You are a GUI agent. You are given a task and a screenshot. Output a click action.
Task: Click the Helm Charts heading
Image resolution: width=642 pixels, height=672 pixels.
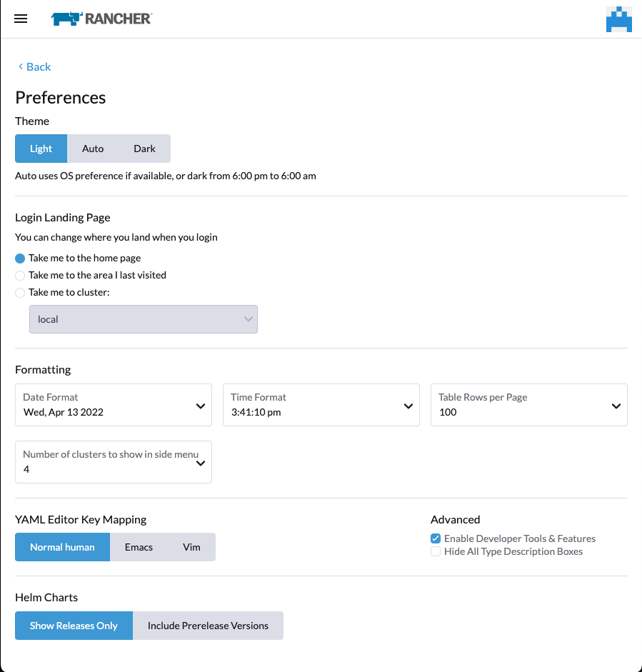click(46, 598)
